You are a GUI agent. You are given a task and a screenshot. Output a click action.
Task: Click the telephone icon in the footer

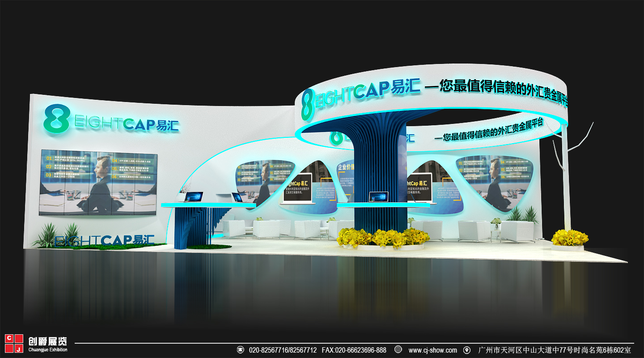pos(241,350)
